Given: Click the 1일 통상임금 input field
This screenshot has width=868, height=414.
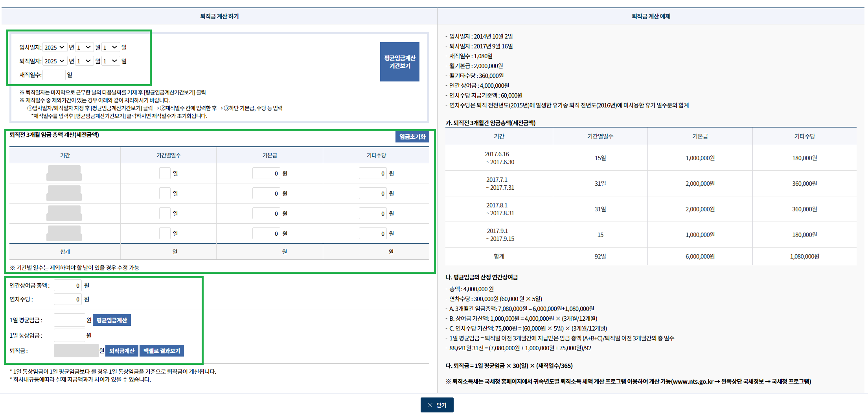Looking at the screenshot, I should [x=69, y=335].
